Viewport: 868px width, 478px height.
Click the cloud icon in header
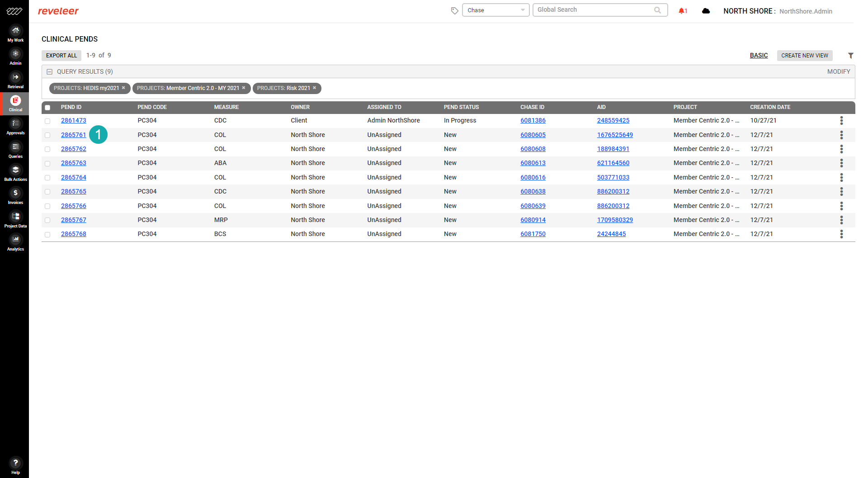706,11
